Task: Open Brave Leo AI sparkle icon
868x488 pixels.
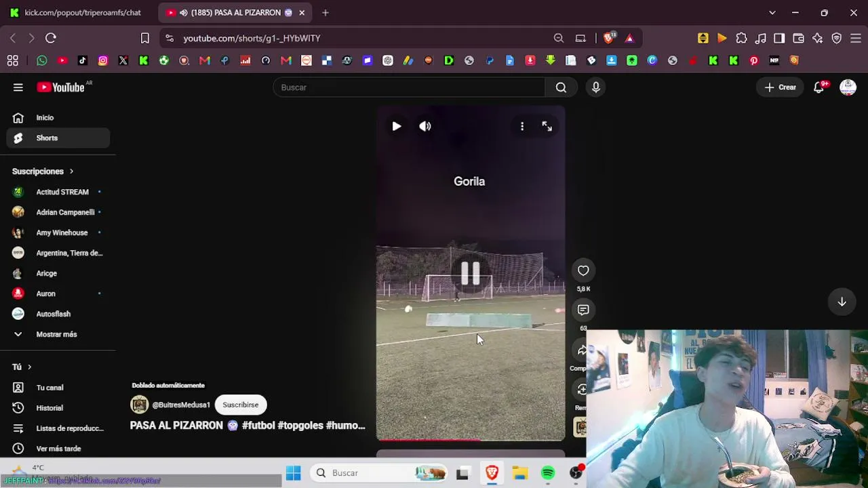Action: pyautogui.click(x=817, y=38)
